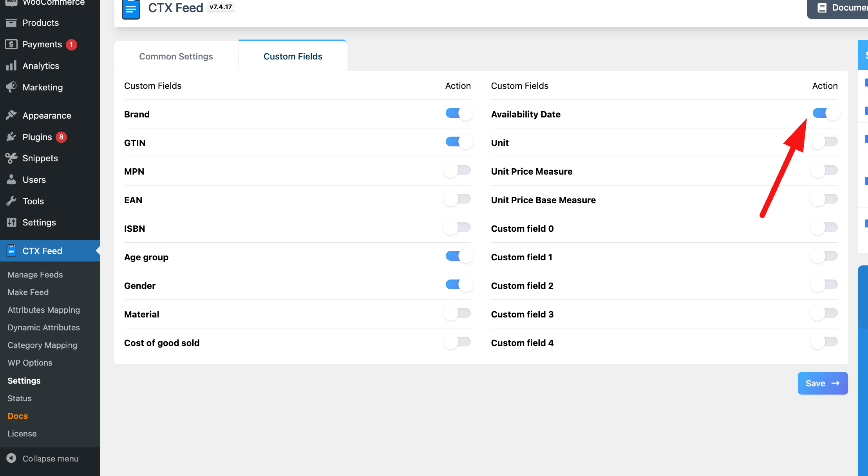This screenshot has height=476, width=868.
Task: Go to Attributes Mapping page
Action: point(44,310)
